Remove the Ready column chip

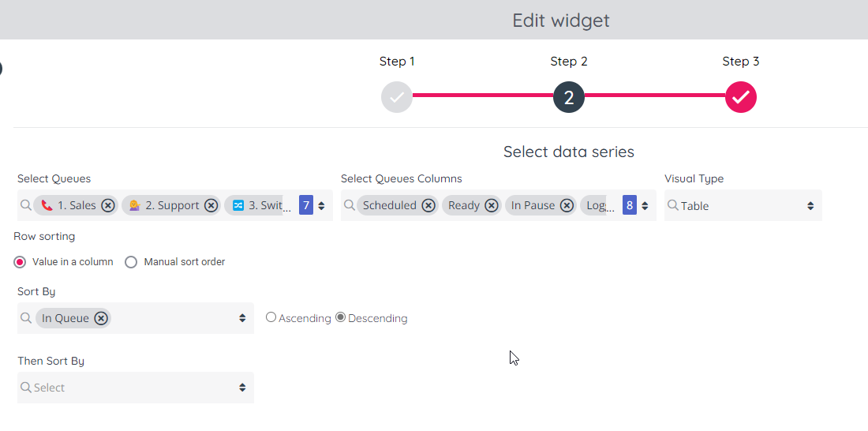(x=491, y=205)
